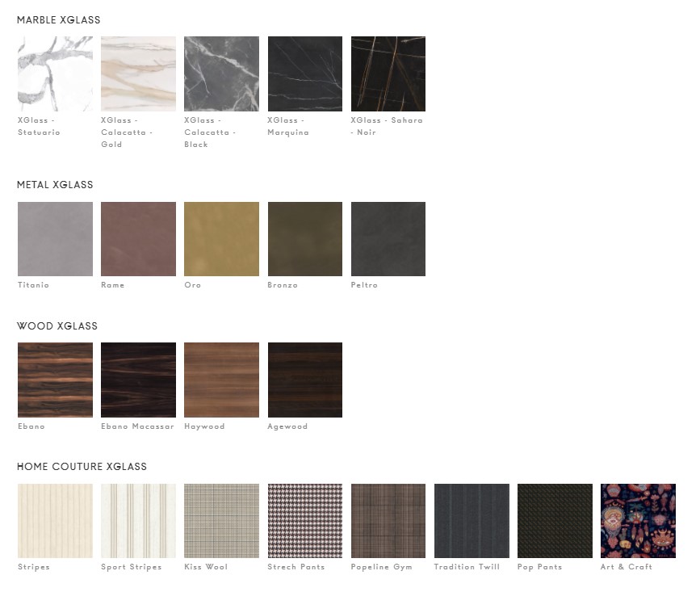Image resolution: width=700 pixels, height=592 pixels.
Task: Select the Agewood wood swatch
Action: [305, 380]
